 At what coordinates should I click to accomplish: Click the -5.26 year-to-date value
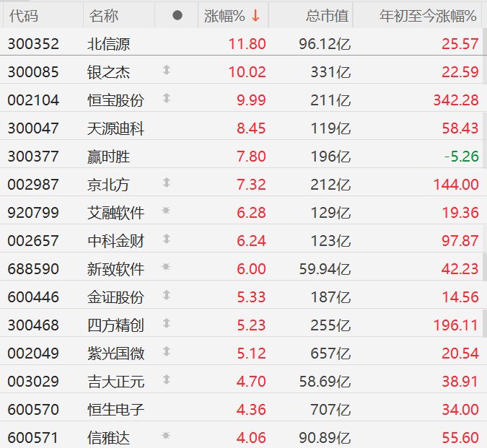(462, 157)
